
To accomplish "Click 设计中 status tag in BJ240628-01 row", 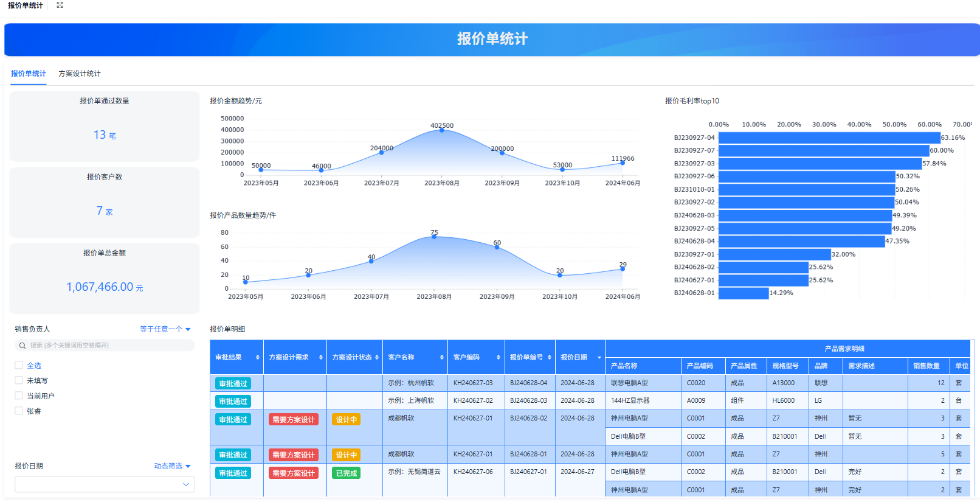I will coord(347,455).
